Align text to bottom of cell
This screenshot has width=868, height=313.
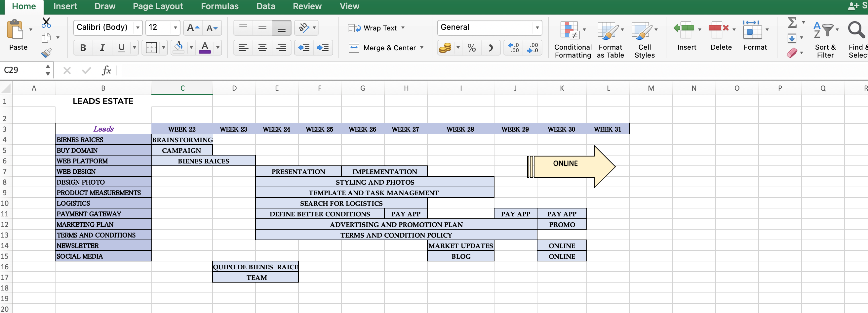[x=281, y=28]
